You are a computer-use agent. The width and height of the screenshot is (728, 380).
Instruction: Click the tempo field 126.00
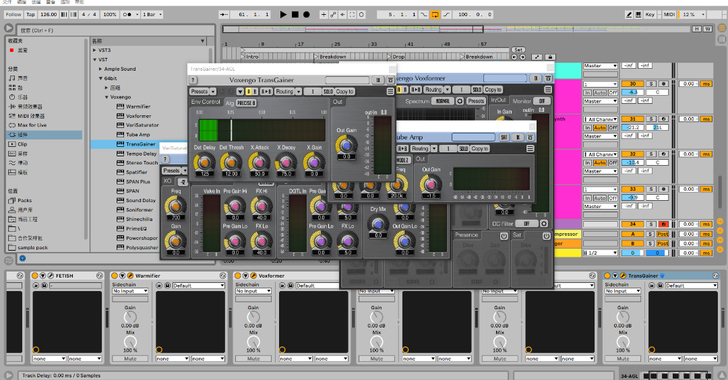coord(48,14)
